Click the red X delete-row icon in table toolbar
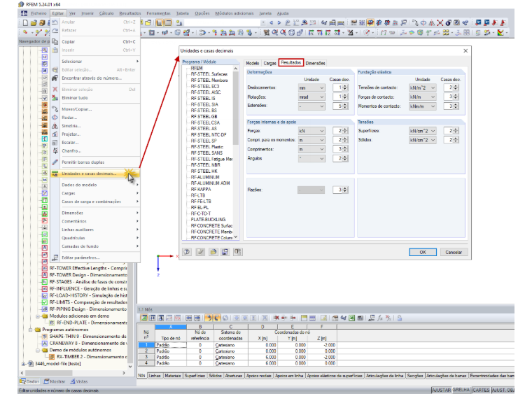This screenshot has width=532, height=394. [276, 318]
